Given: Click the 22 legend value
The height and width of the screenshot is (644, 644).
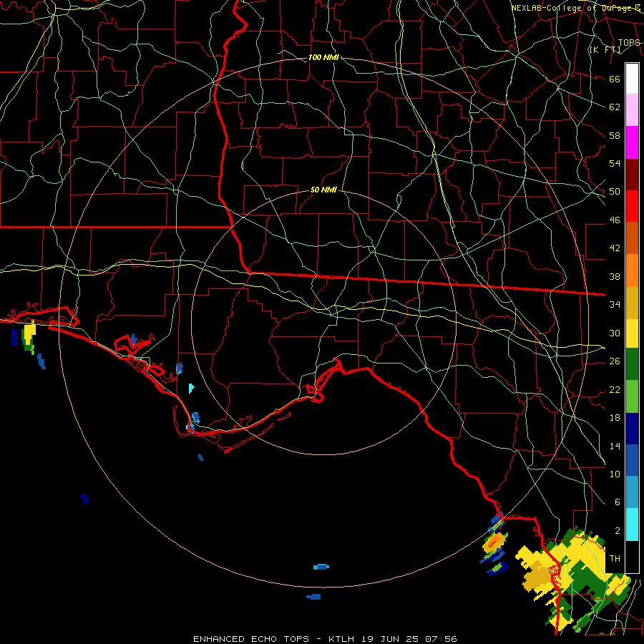Looking at the screenshot, I should [615, 390].
